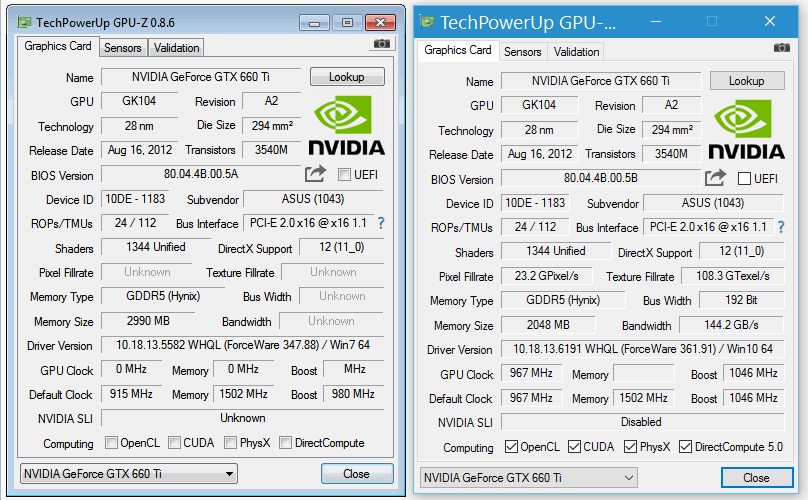Click camera screenshot icon in right GPU-Z window
The height and width of the screenshot is (500, 808).
coord(782,48)
